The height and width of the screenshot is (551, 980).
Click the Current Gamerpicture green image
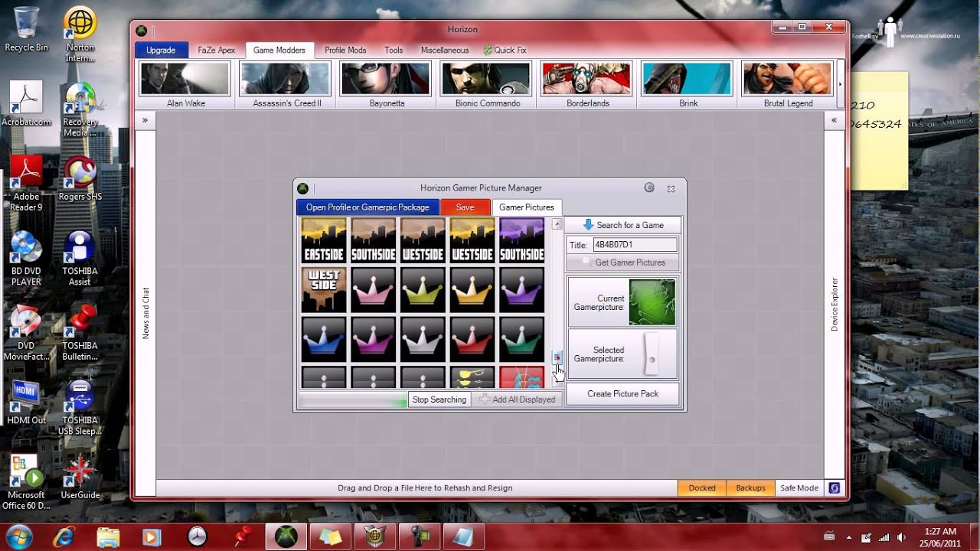652,302
